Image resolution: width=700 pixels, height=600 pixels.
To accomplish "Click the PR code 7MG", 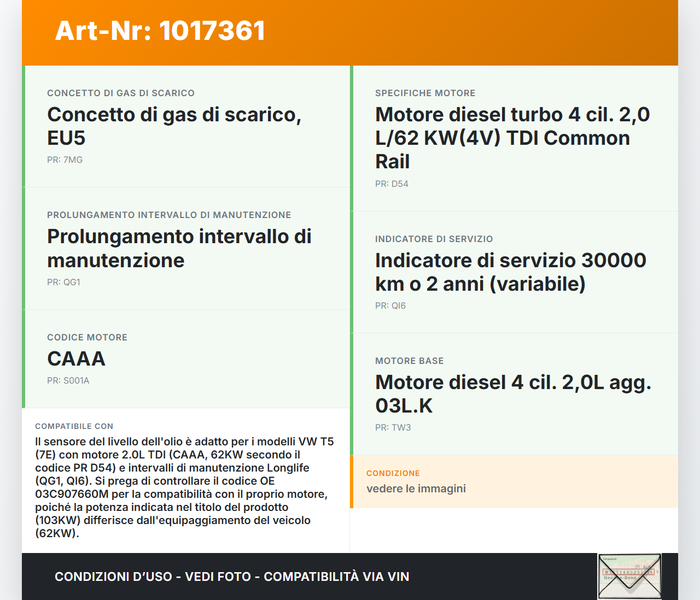I will [65, 160].
